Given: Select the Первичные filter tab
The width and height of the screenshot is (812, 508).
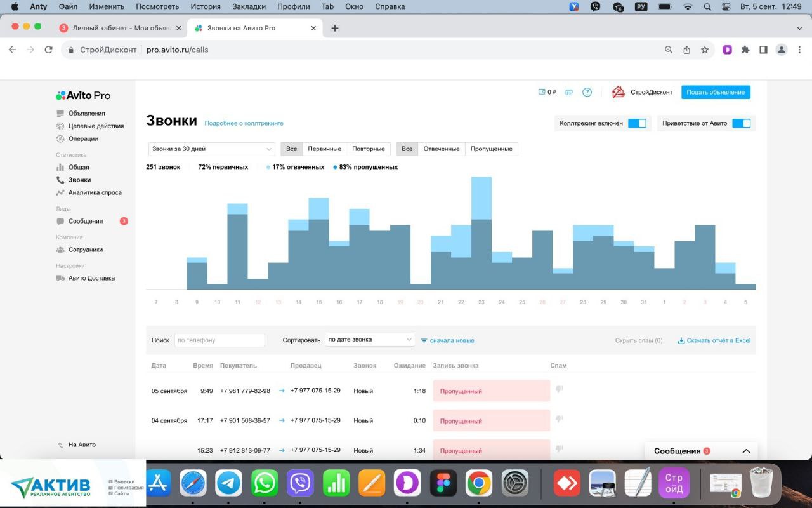Looking at the screenshot, I should click(325, 149).
